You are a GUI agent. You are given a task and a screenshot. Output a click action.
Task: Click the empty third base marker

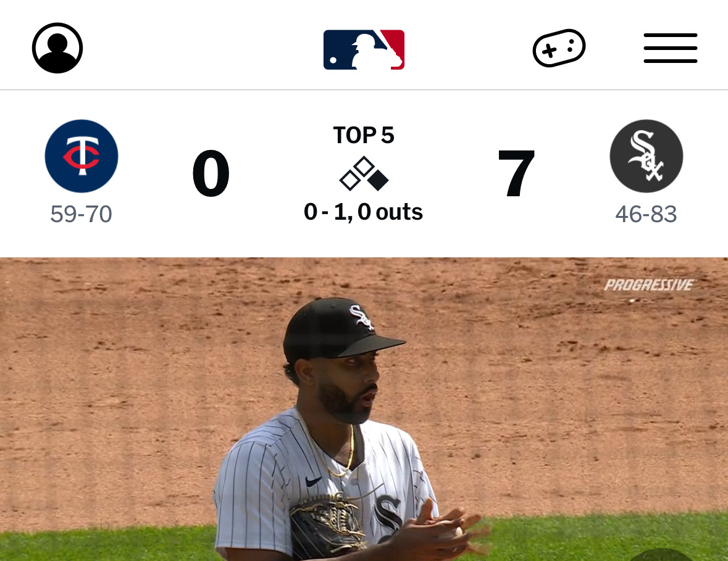pyautogui.click(x=351, y=180)
